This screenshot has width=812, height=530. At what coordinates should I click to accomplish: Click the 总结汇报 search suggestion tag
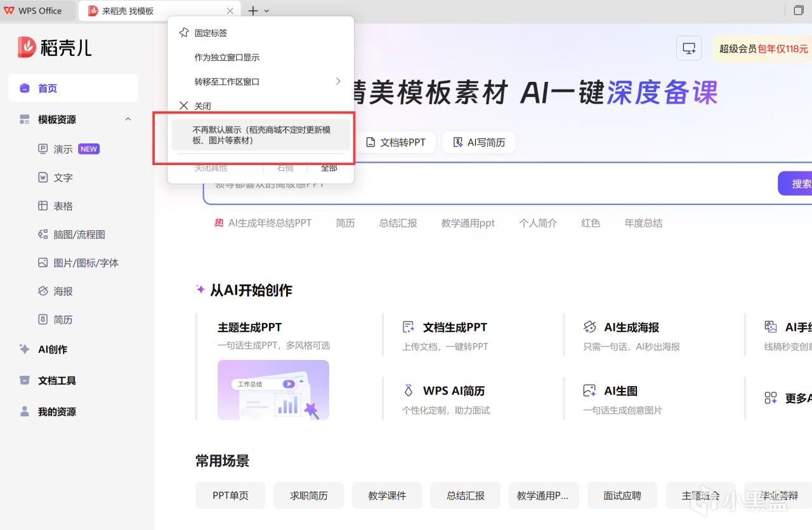coord(398,223)
